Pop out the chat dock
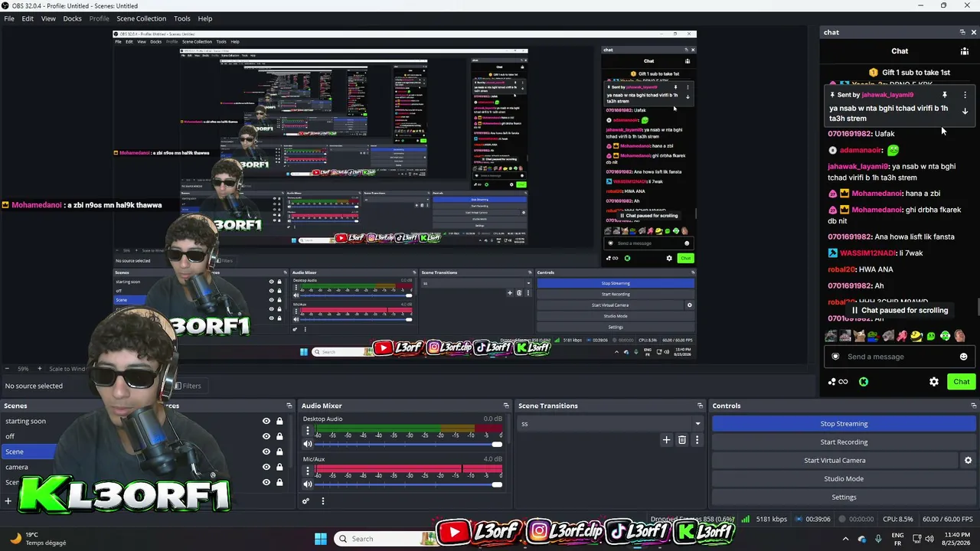The image size is (980, 551). point(962,32)
